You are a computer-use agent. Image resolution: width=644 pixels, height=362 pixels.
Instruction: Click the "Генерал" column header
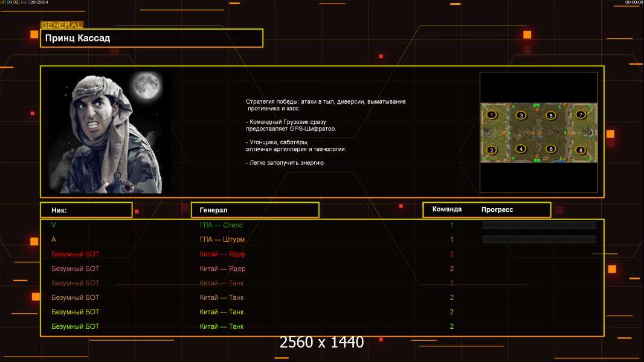point(255,210)
